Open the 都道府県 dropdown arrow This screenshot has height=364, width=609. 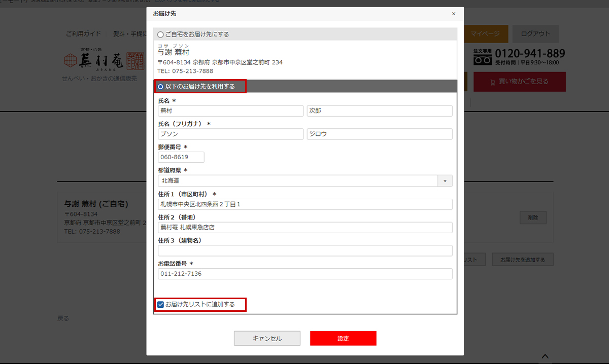[445, 181]
